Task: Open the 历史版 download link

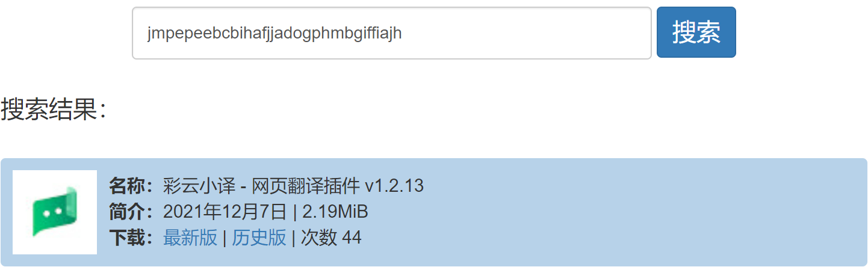Action: tap(259, 238)
